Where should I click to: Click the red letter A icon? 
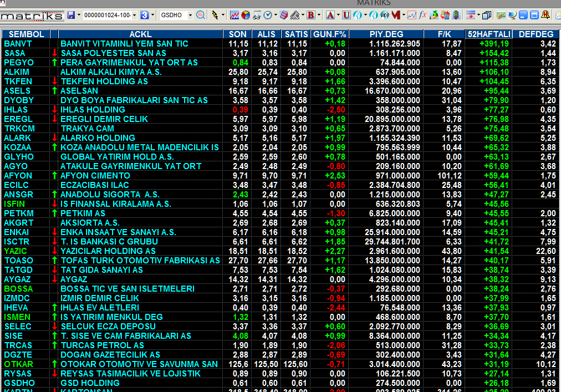point(330,15)
